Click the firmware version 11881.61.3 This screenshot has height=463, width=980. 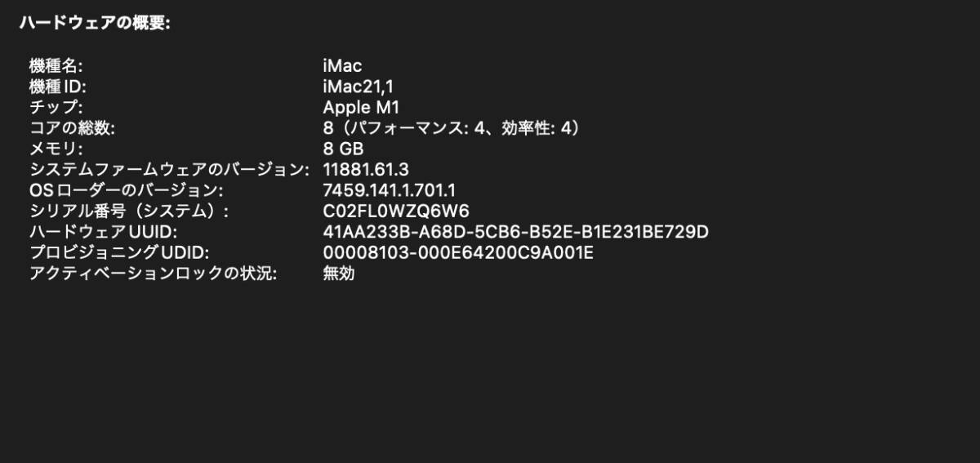point(366,170)
